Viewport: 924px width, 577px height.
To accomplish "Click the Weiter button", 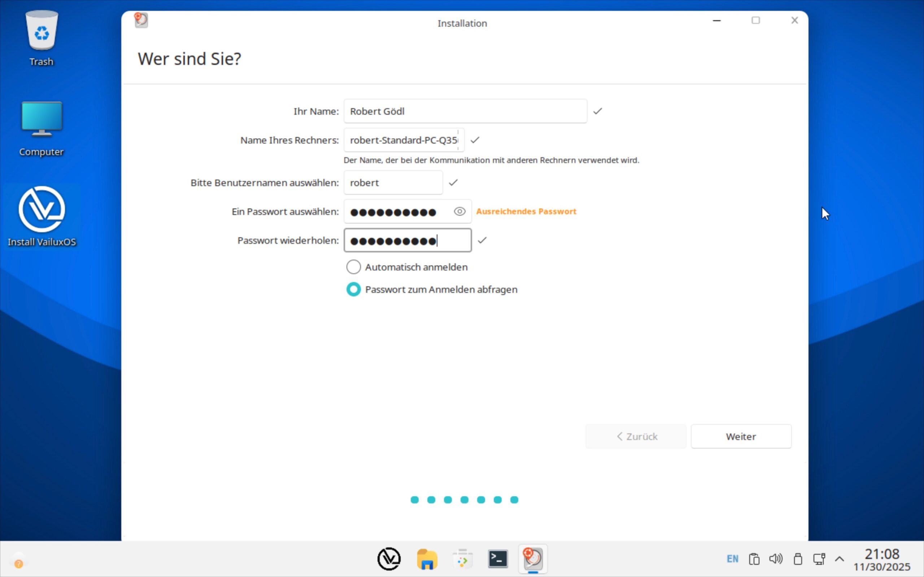I will coord(741,436).
